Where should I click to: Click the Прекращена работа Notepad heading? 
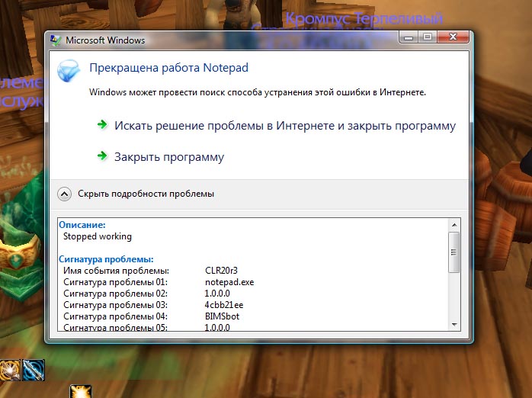tap(168, 68)
